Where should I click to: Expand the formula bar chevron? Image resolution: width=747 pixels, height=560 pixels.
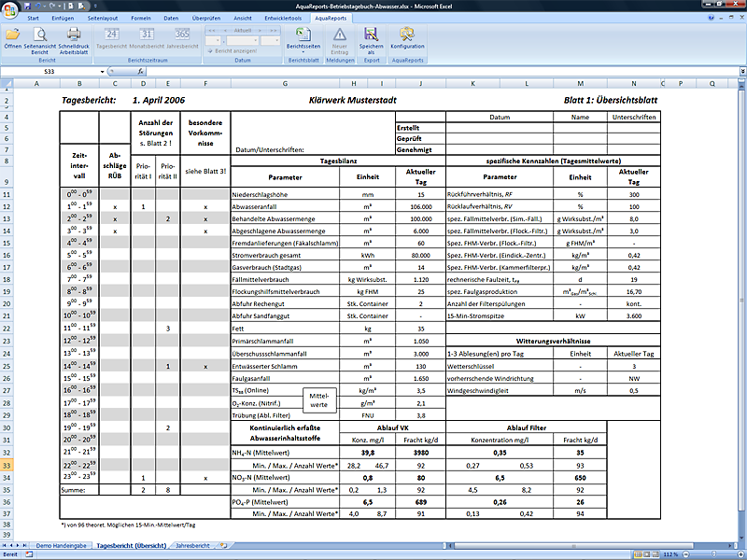pos(742,72)
